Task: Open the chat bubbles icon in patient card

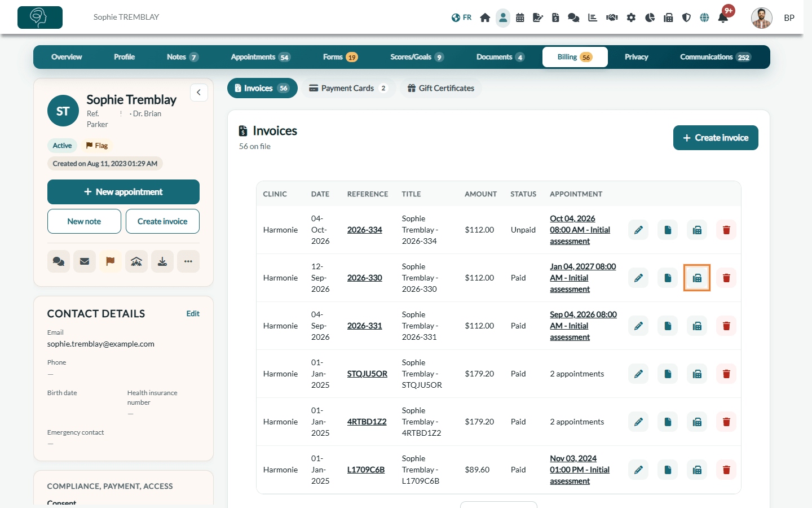Action: (x=59, y=261)
